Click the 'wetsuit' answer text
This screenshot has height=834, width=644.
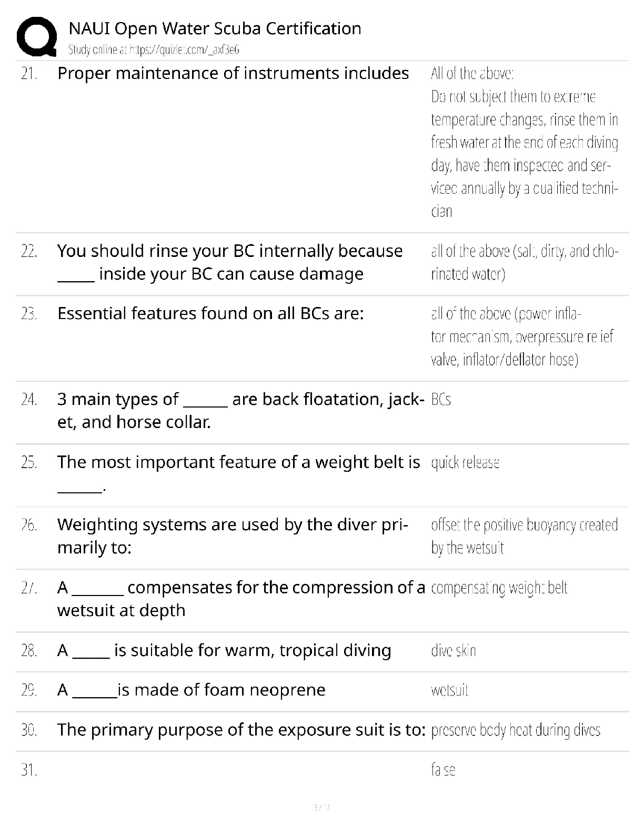[x=450, y=690]
